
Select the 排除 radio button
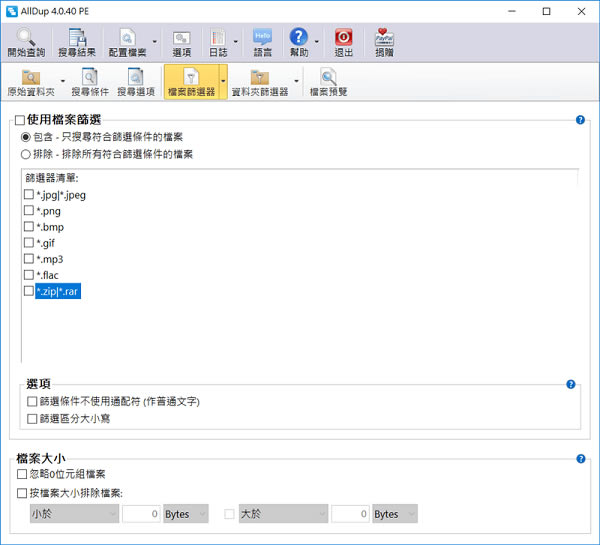(25, 154)
